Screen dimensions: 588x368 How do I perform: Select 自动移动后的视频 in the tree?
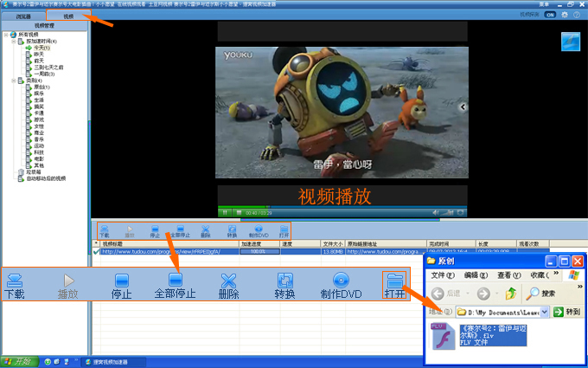[x=46, y=178]
